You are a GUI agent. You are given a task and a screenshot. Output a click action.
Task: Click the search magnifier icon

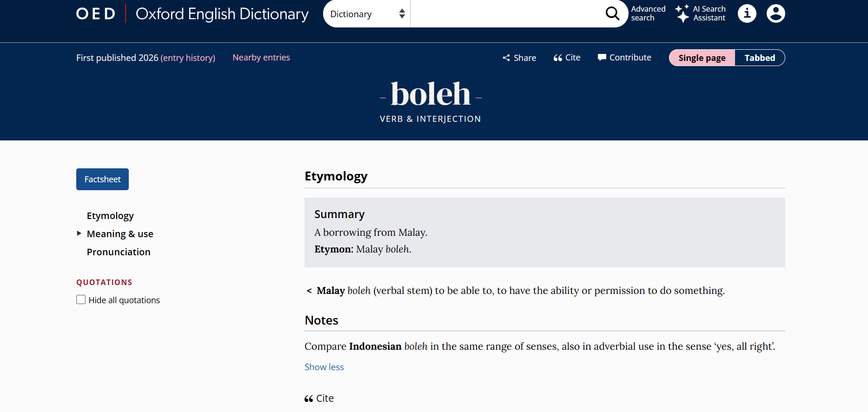point(612,13)
